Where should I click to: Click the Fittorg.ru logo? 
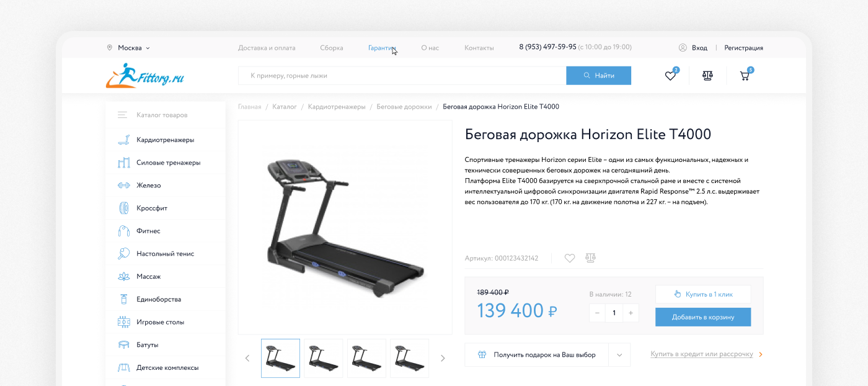coord(145,75)
